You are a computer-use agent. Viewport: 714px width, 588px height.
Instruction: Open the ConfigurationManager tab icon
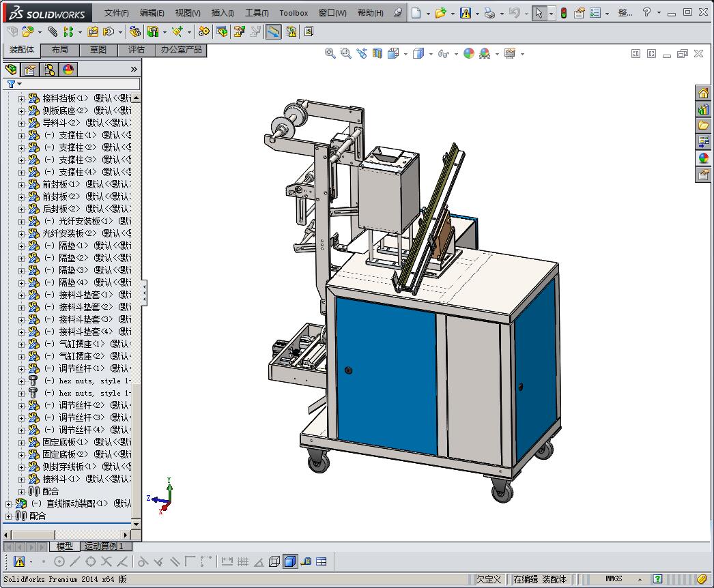coord(49,70)
